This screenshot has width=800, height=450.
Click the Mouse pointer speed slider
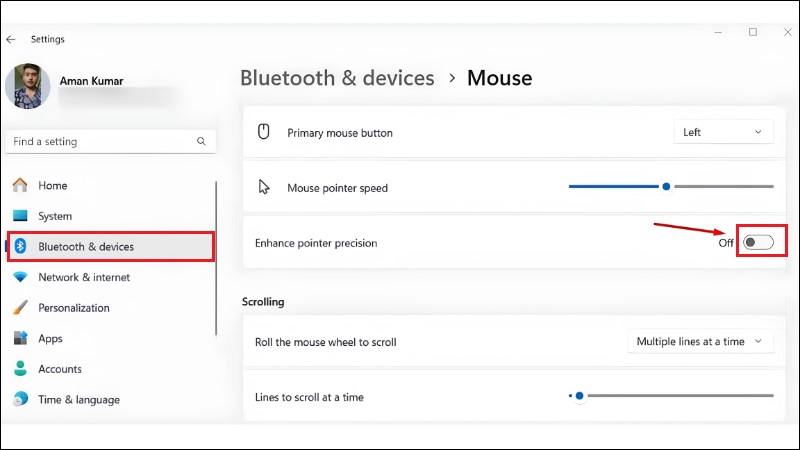(671, 187)
